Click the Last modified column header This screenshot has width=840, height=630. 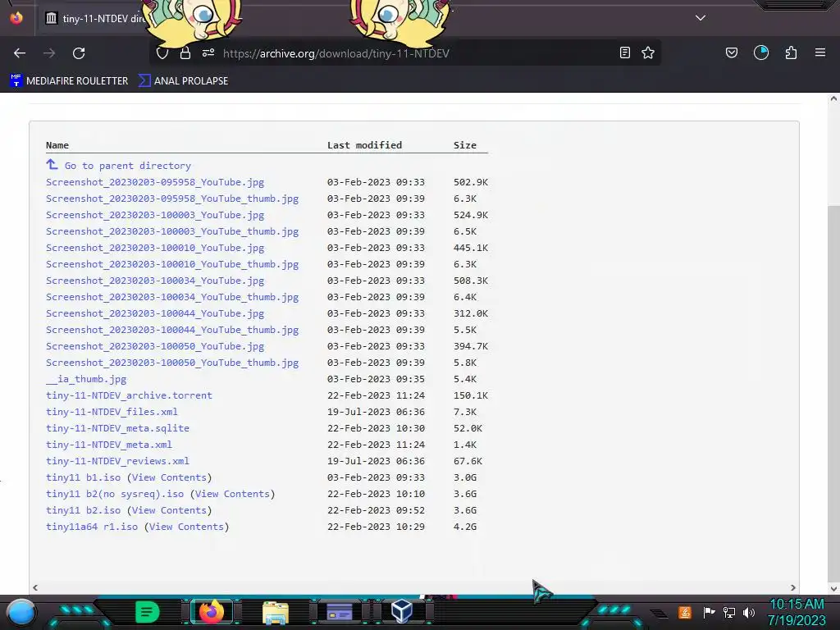364,145
